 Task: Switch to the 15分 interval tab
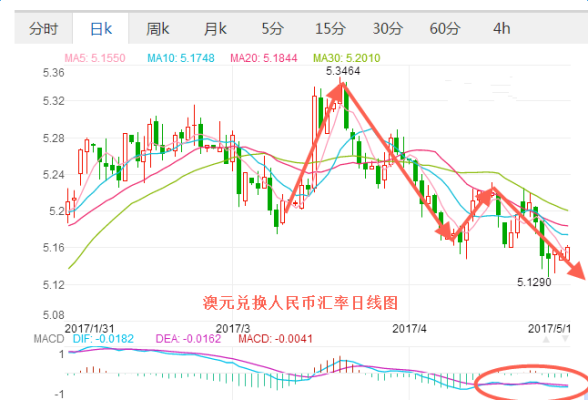tap(330, 29)
